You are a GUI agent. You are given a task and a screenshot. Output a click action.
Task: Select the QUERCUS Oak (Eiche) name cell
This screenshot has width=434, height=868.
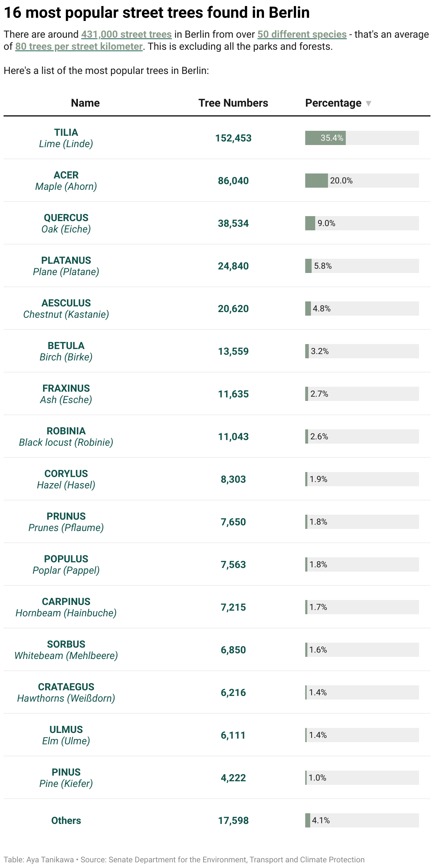(x=66, y=223)
